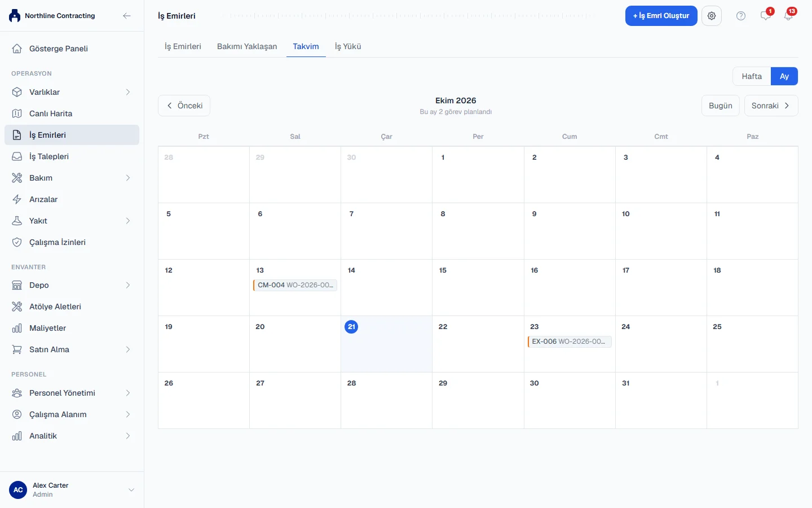812x508 pixels.
Task: Open the İş Yükü tab
Action: click(348, 46)
